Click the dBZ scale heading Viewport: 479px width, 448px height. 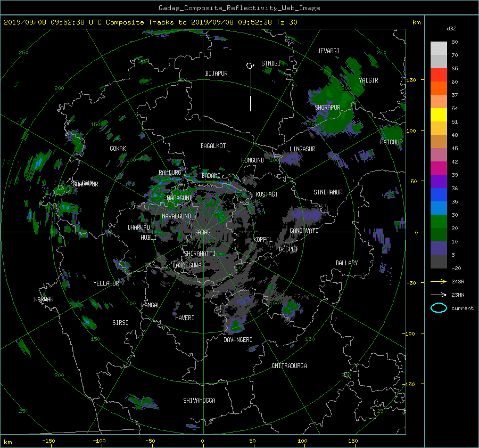point(451,29)
